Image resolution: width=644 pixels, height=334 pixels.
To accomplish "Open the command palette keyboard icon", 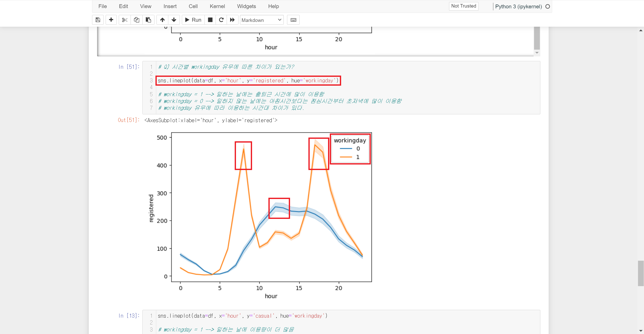I will tap(293, 20).
